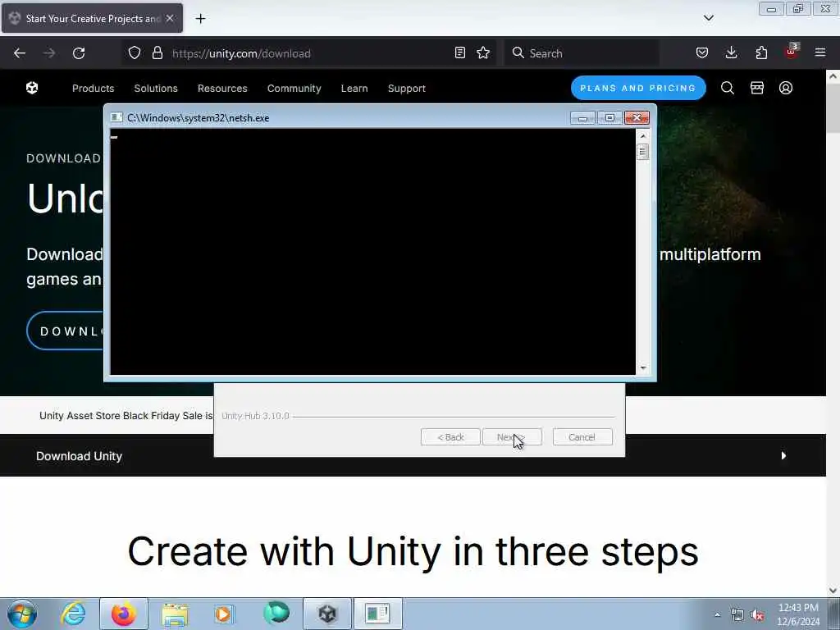Click console scrollbar up arrow
The image size is (840, 630).
642,135
